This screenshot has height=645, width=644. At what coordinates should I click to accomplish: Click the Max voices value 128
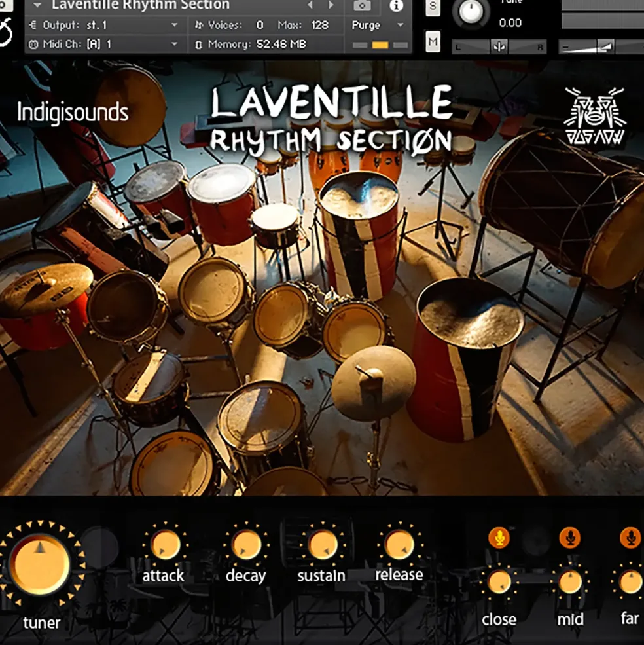click(319, 25)
